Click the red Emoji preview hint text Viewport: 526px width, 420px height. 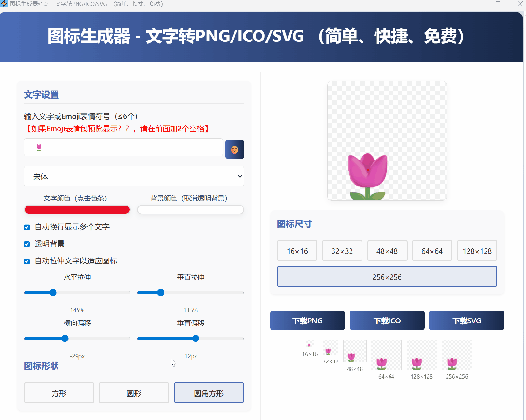pyautogui.click(x=117, y=129)
